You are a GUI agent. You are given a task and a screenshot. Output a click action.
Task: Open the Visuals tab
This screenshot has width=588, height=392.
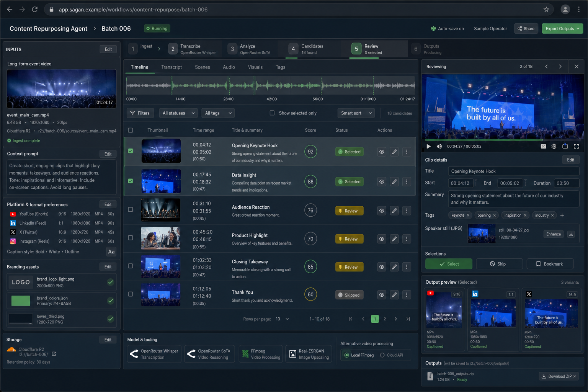click(255, 67)
